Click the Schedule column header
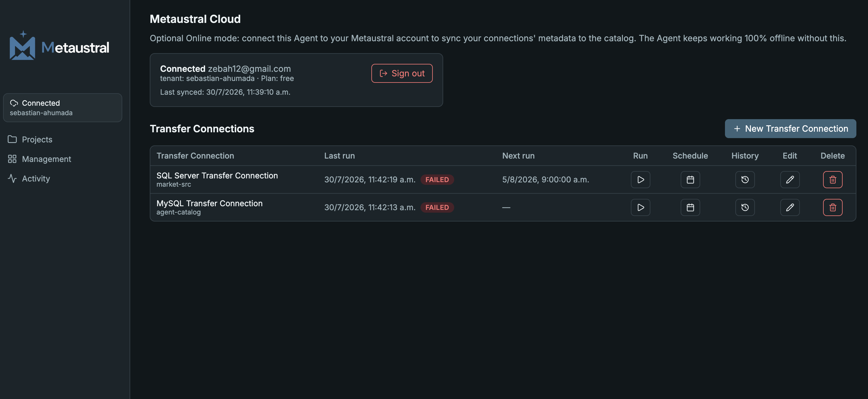 pos(690,156)
